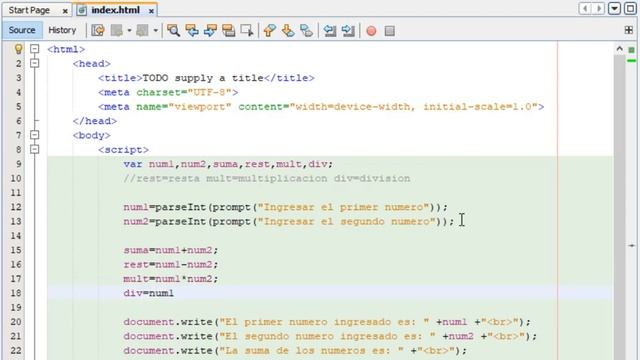
Task: Open Forward history dropdown arrow
Action: click(x=156, y=31)
